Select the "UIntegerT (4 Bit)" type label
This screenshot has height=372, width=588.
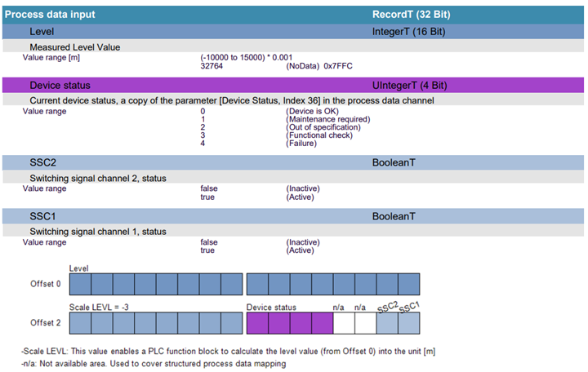410,85
